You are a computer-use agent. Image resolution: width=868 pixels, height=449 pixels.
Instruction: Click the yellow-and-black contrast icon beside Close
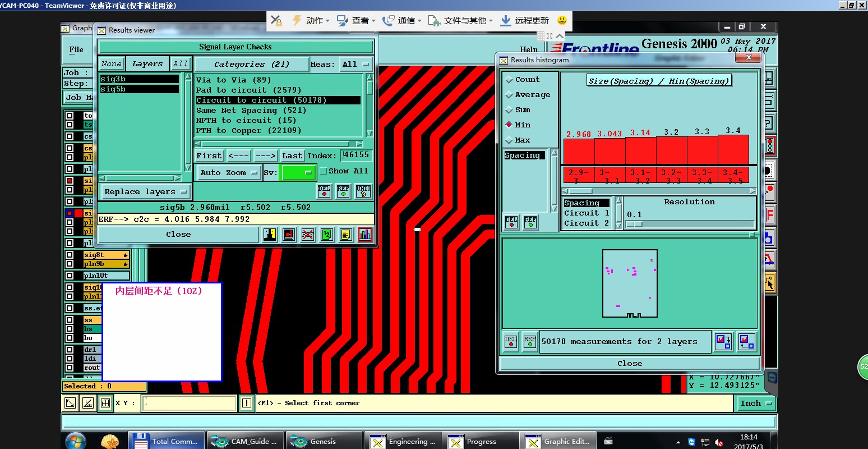(x=270, y=235)
